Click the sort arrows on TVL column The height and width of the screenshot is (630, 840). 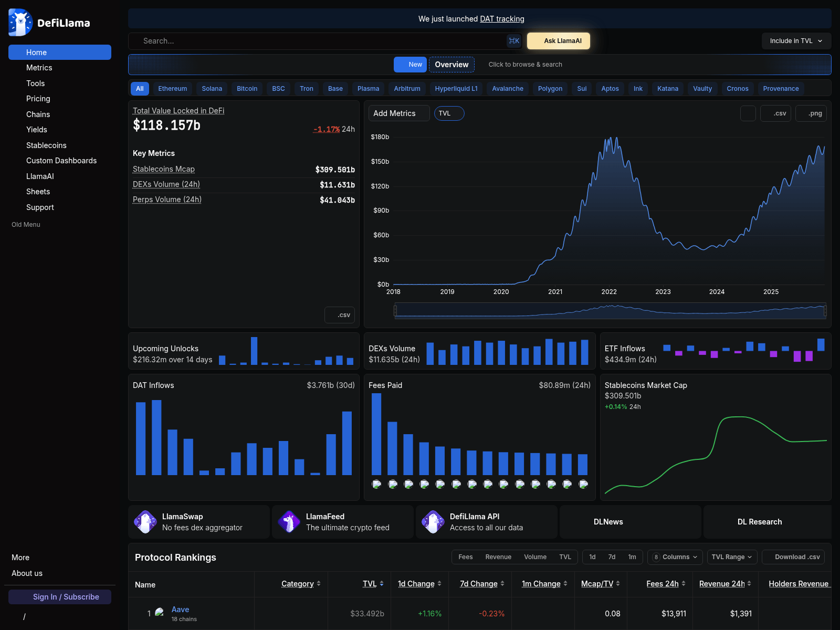coord(382,584)
